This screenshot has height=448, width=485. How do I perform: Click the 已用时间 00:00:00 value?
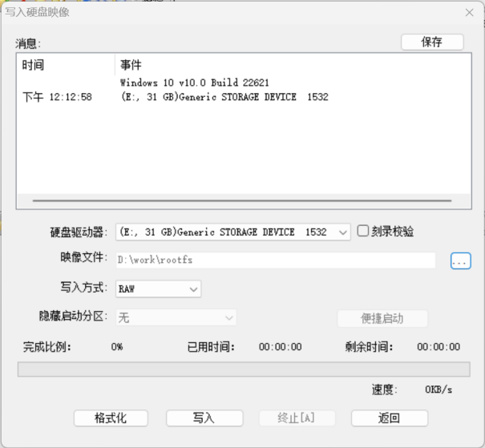click(281, 347)
